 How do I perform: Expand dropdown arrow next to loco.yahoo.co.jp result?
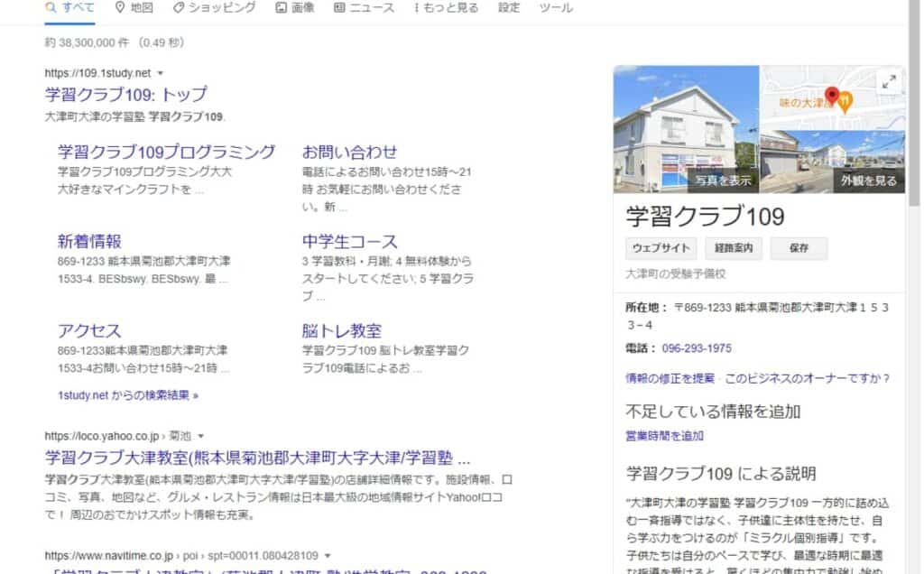click(201, 436)
